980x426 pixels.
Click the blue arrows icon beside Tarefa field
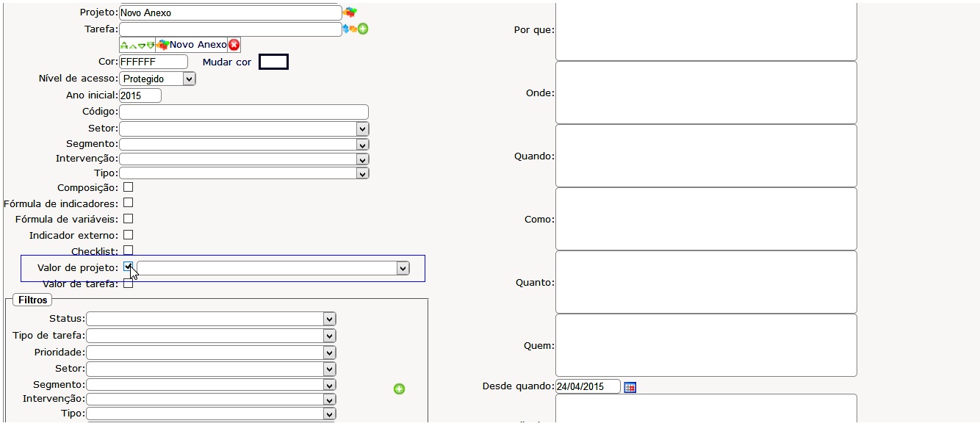point(346,29)
